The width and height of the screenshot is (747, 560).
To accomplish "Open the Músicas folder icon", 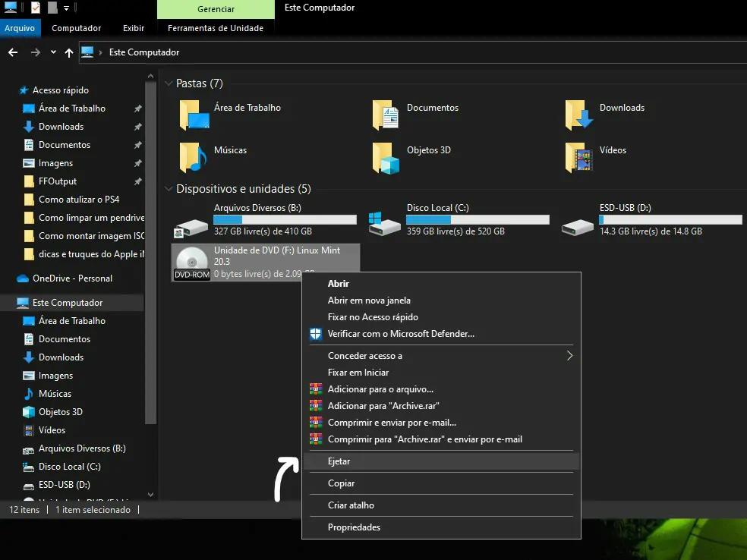I will pyautogui.click(x=193, y=157).
